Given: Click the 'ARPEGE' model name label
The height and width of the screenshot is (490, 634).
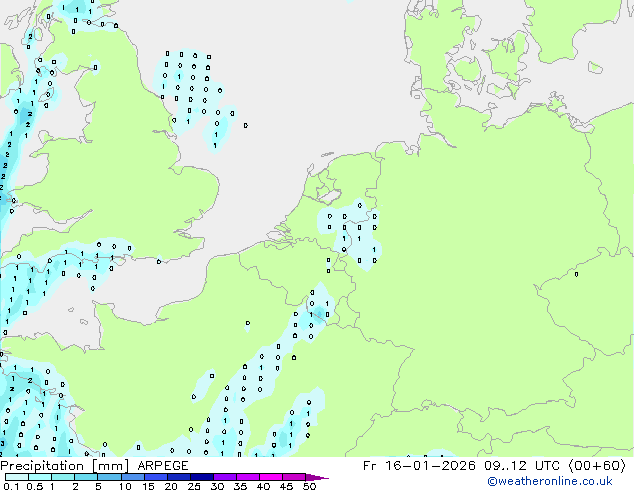Looking at the screenshot, I should tap(163, 466).
